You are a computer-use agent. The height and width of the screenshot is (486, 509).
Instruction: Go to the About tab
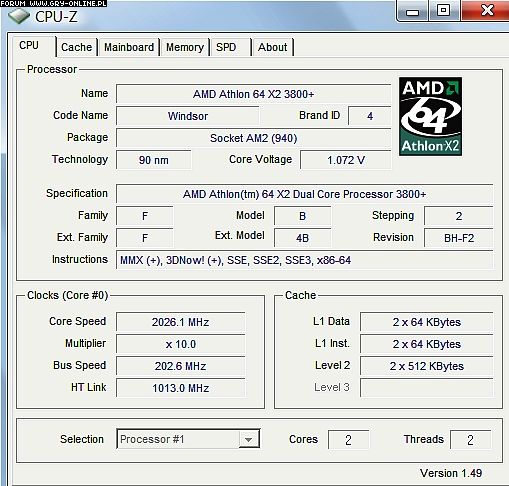tap(273, 47)
